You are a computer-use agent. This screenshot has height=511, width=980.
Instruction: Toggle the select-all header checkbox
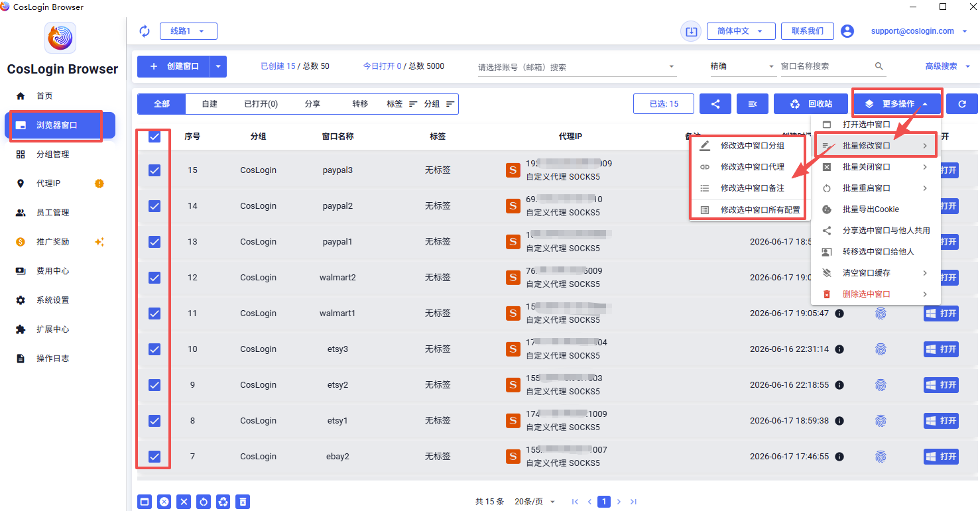pos(154,137)
